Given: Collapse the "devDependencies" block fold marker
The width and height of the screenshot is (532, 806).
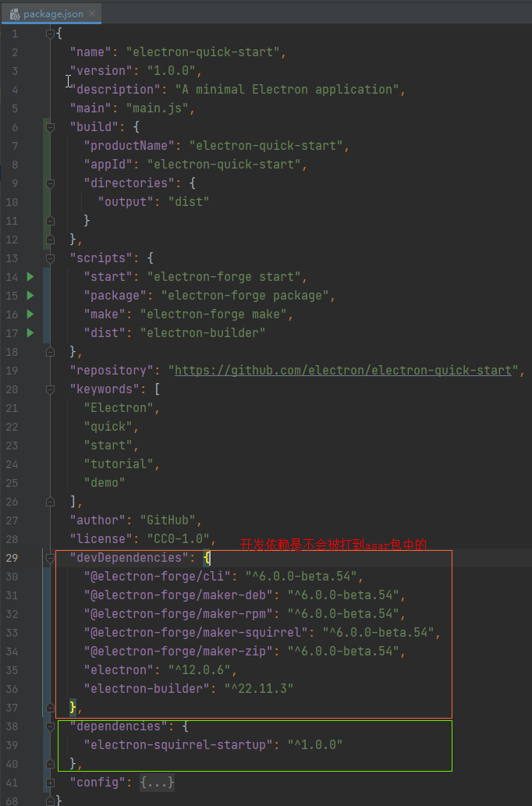Looking at the screenshot, I should click(x=50, y=558).
